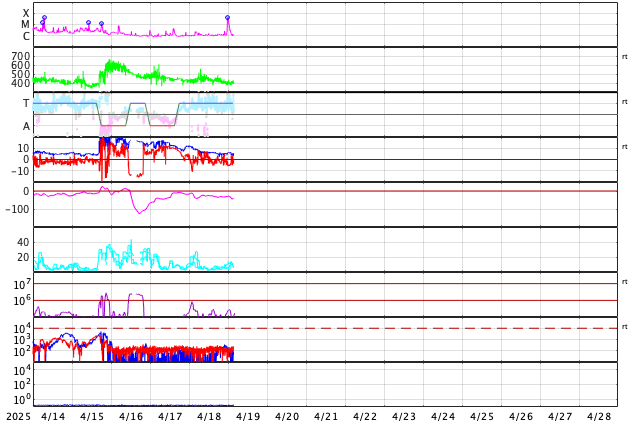
Task: Click the 'rt' label beside the purple flux panel
Action: [x=625, y=282]
